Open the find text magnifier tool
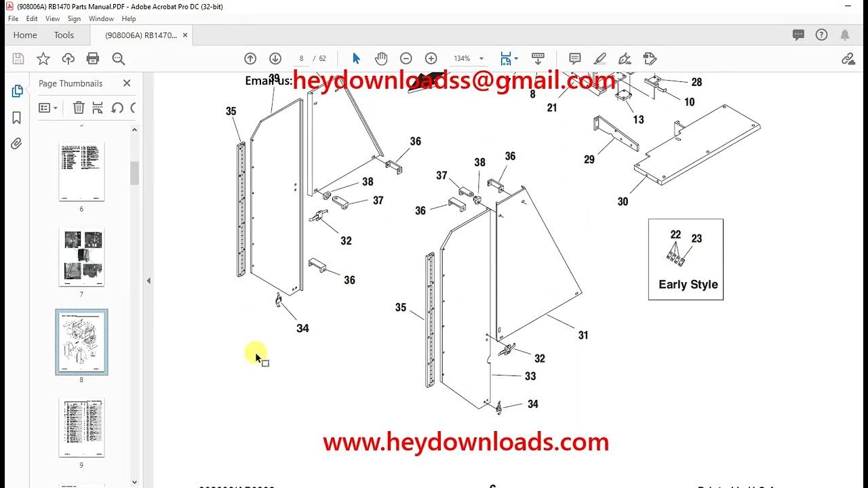The width and height of the screenshot is (868, 488). point(118,59)
